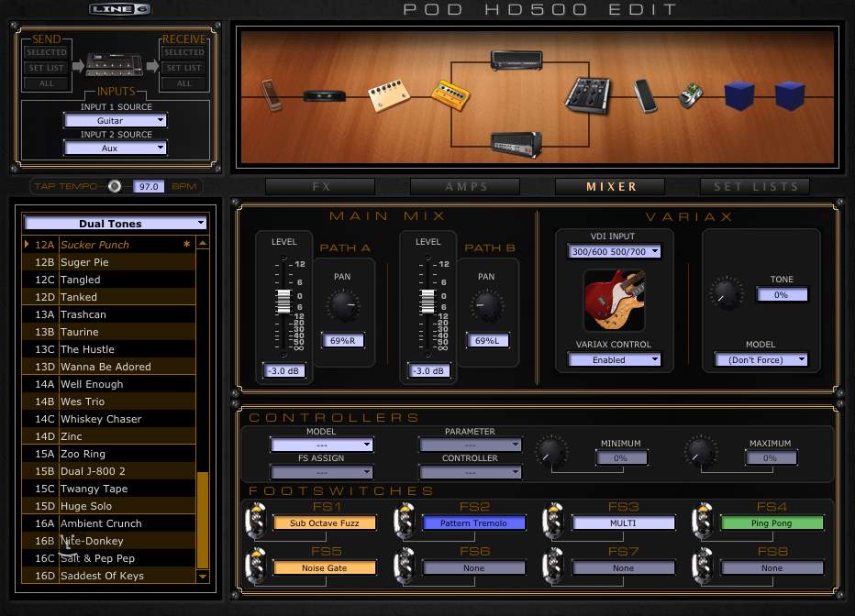The width and height of the screenshot is (855, 616).
Task: Select preset 12B Suger Pie
Action: (x=108, y=262)
